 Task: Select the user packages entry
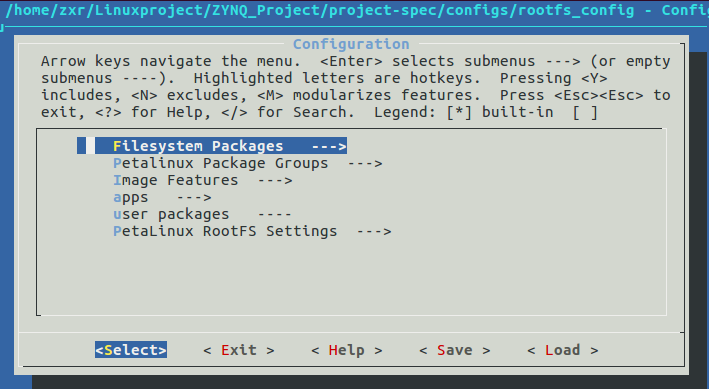(x=202, y=214)
